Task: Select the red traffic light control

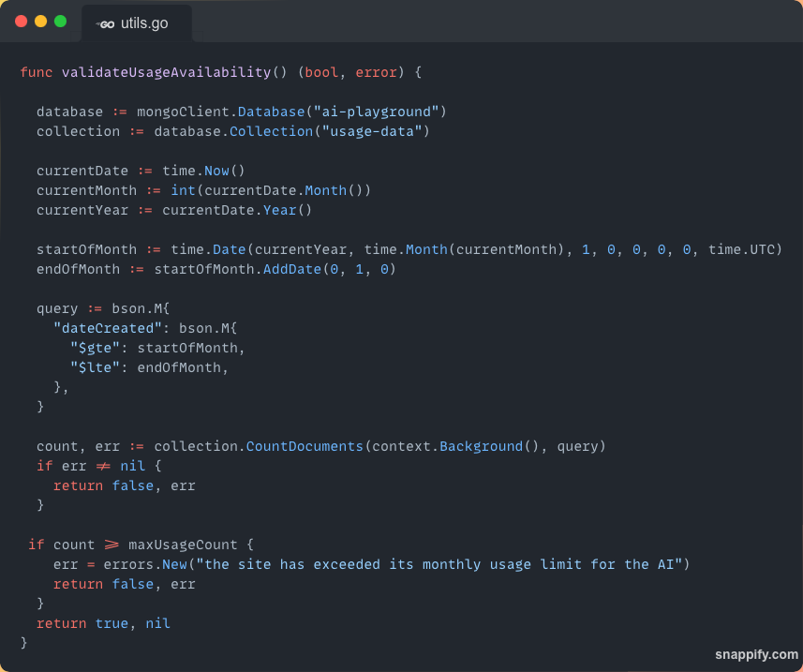Action: pos(21,20)
